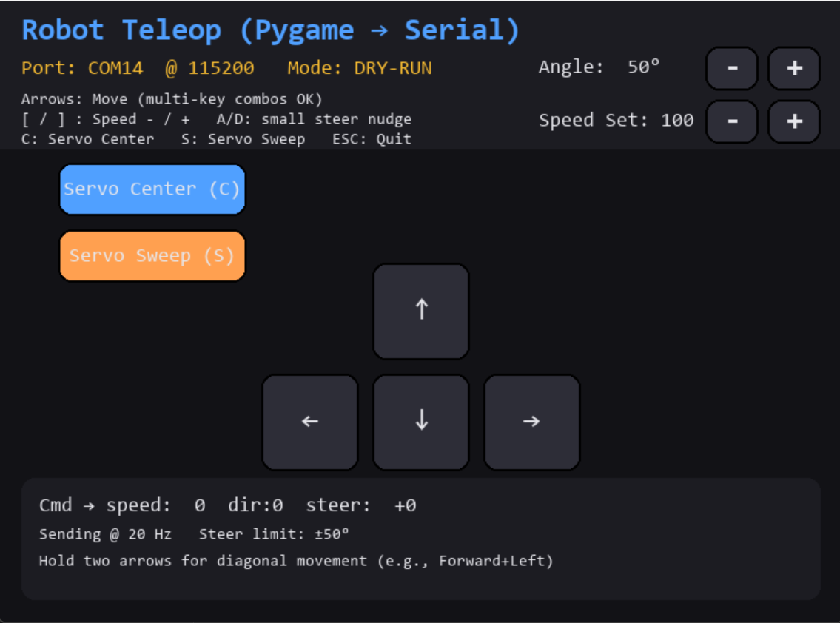
Task: Click the right arrow steer button
Action: (x=532, y=422)
